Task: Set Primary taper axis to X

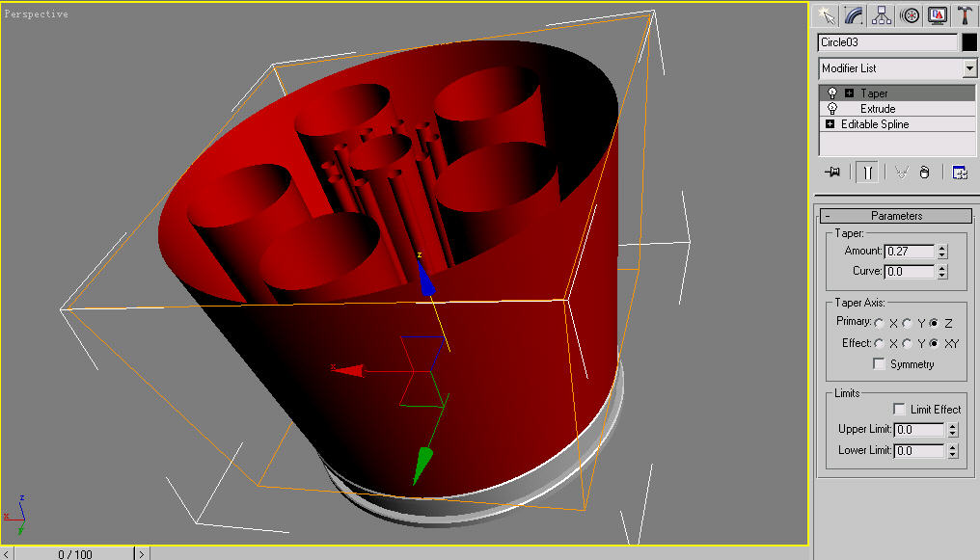Action: (x=880, y=323)
